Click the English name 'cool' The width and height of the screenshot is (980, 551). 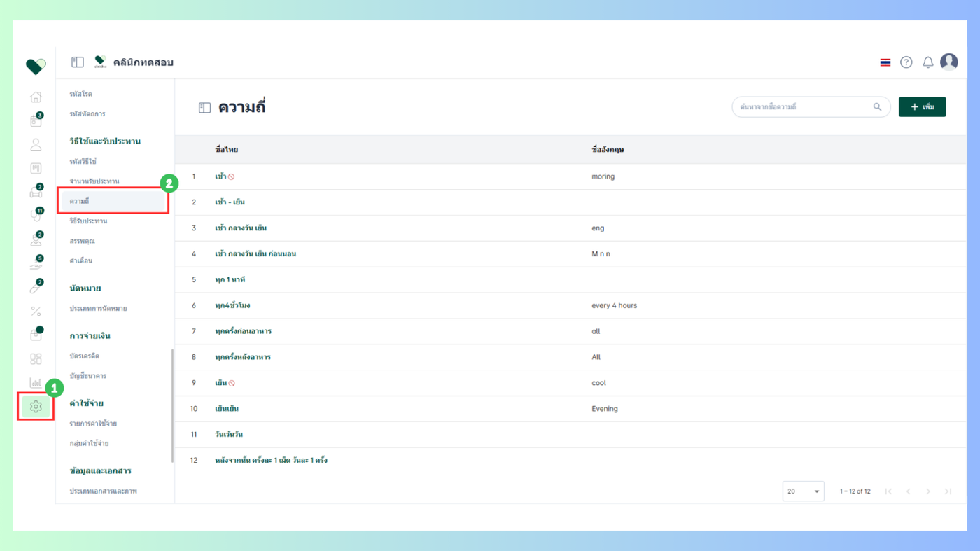(598, 383)
